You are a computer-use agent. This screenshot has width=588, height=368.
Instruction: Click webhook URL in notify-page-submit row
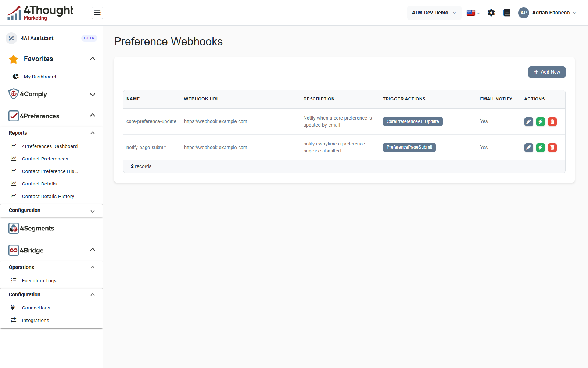pyautogui.click(x=215, y=148)
